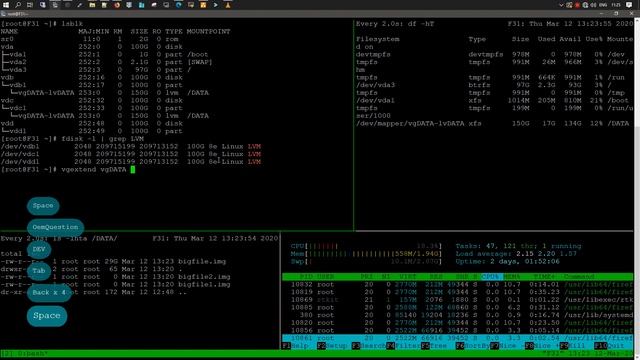The image size is (640, 360).
Task: Select htop process row with PID 380
Action: pos(458,315)
